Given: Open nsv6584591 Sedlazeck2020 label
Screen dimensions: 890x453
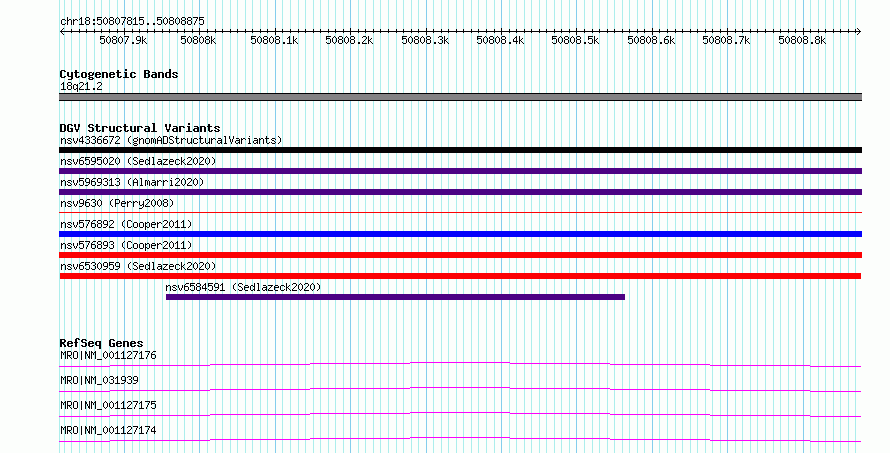Looking at the screenshot, I should [243, 287].
